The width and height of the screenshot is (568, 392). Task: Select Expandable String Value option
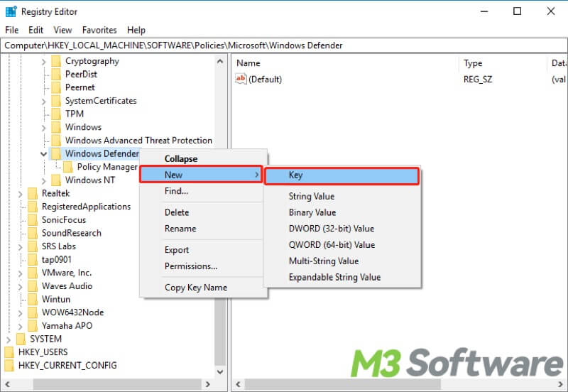pyautogui.click(x=342, y=277)
